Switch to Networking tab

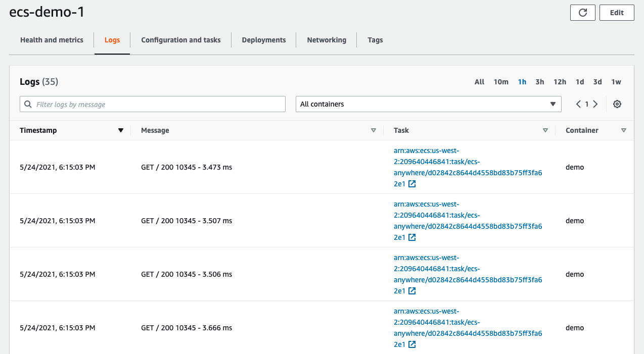[327, 40]
